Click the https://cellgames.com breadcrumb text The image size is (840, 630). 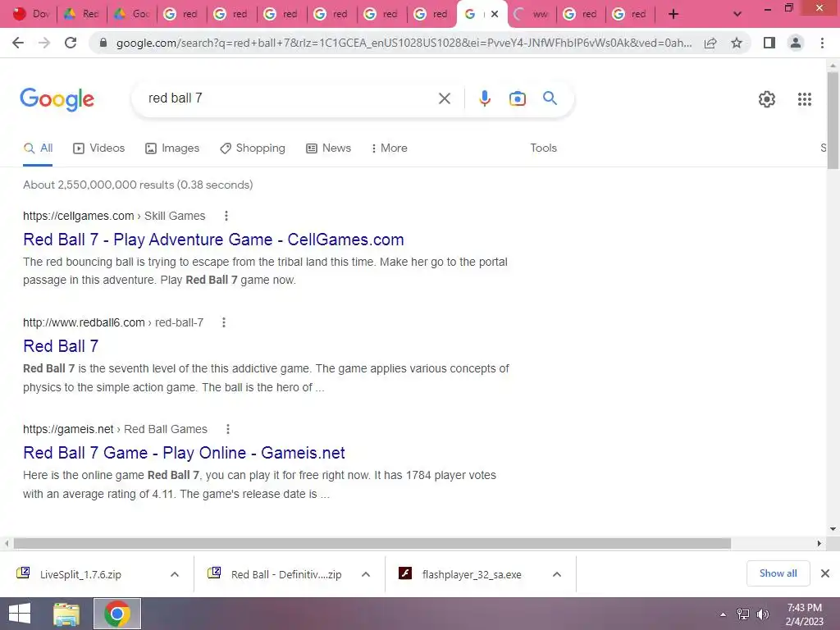pyautogui.click(x=78, y=216)
